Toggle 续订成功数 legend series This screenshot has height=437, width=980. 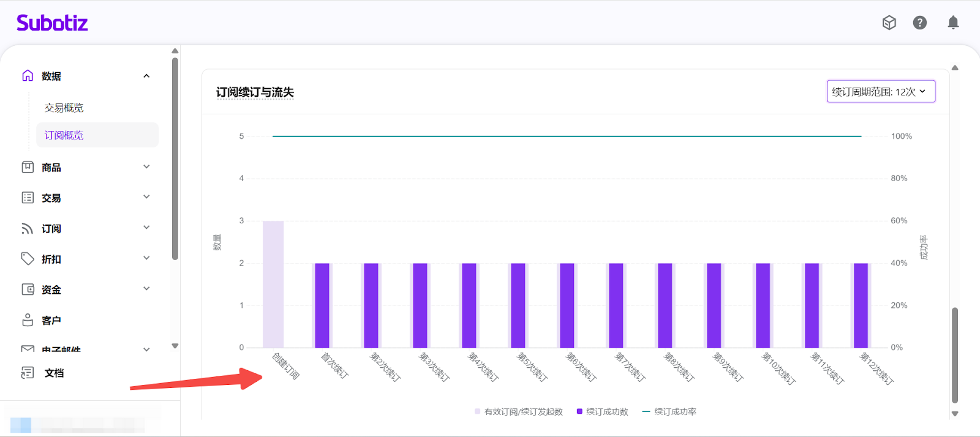tap(603, 412)
